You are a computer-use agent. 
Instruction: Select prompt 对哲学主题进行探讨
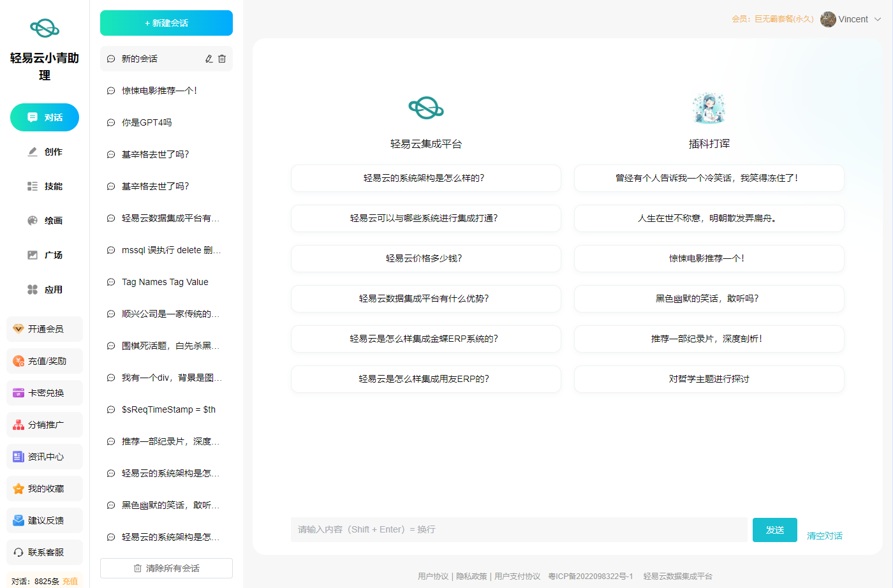click(x=709, y=379)
